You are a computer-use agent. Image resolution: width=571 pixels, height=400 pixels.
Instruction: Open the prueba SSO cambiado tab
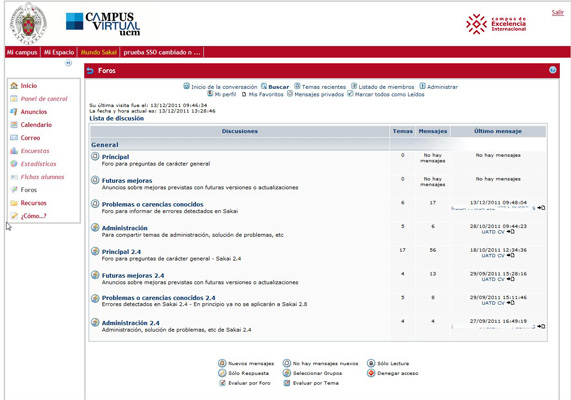pyautogui.click(x=162, y=52)
